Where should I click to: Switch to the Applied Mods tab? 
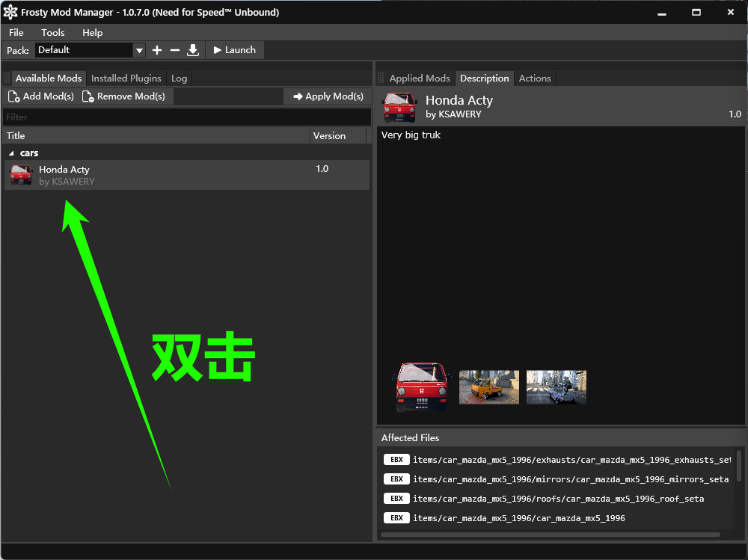click(420, 79)
